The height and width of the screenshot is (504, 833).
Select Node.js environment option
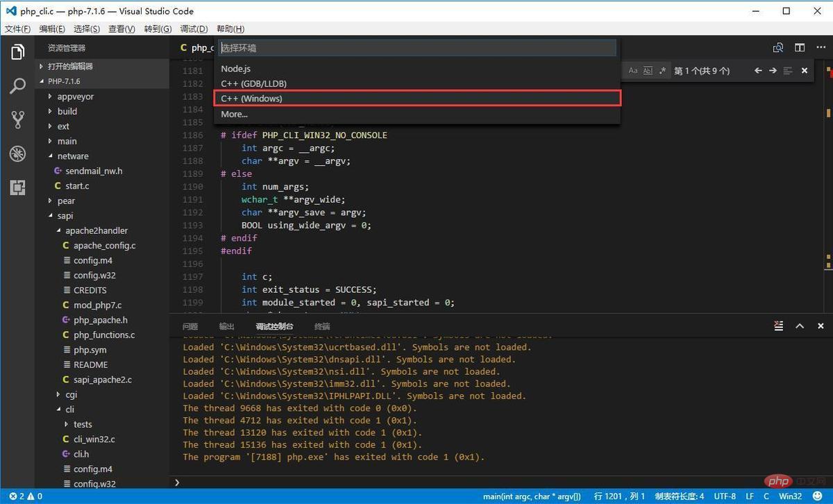click(x=417, y=69)
